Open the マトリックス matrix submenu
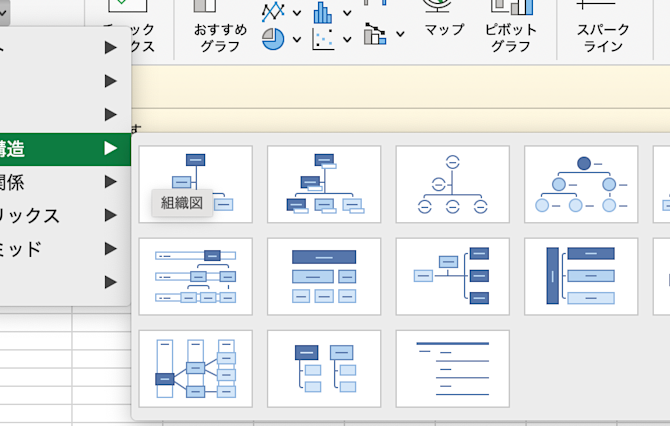Image resolution: width=670 pixels, height=426 pixels. pos(65,216)
